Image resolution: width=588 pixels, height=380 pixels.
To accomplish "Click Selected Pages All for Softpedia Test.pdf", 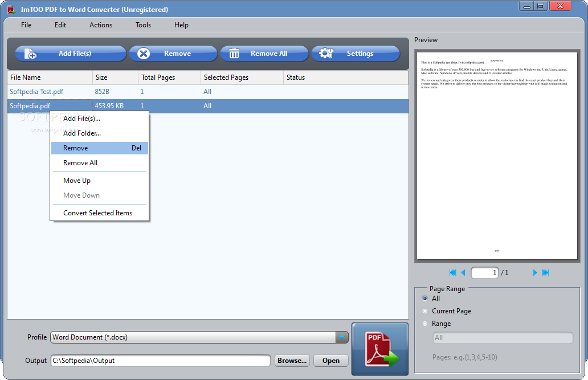I will [x=207, y=92].
